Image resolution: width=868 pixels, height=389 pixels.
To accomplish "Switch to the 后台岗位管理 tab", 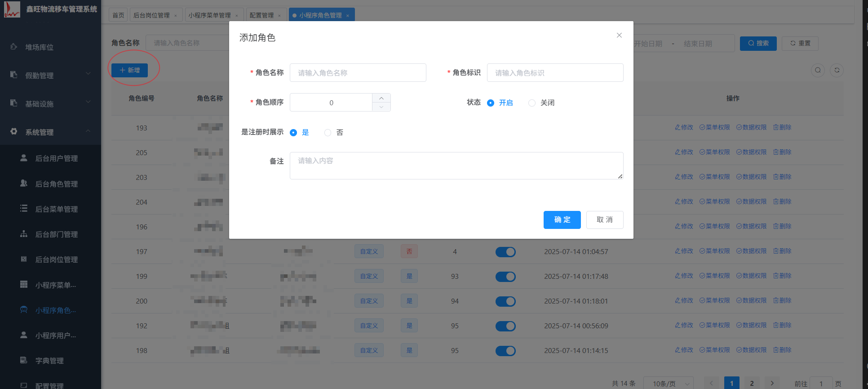I will coord(151,15).
